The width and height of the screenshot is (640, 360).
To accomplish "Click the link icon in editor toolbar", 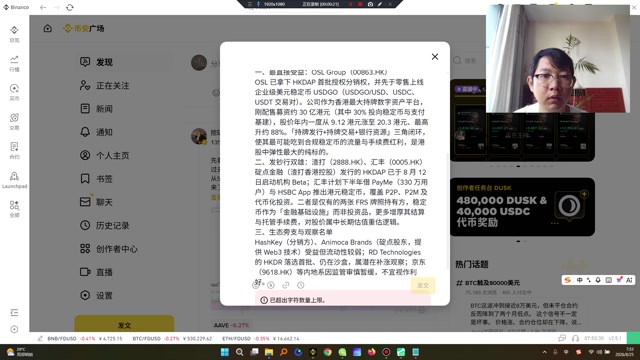I will [286, 285].
